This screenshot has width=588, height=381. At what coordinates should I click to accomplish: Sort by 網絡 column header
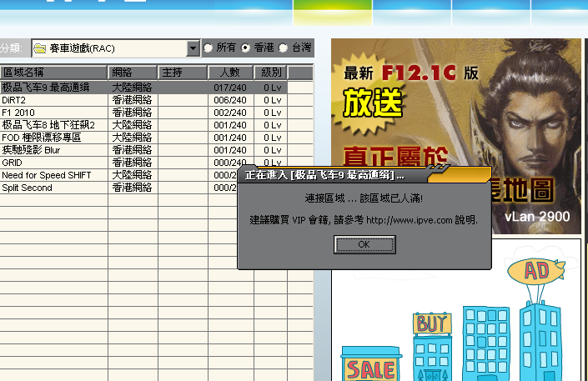tap(133, 72)
